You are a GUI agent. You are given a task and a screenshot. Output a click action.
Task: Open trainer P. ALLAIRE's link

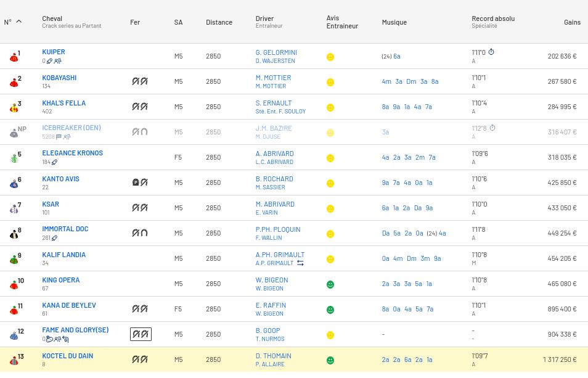click(x=270, y=364)
